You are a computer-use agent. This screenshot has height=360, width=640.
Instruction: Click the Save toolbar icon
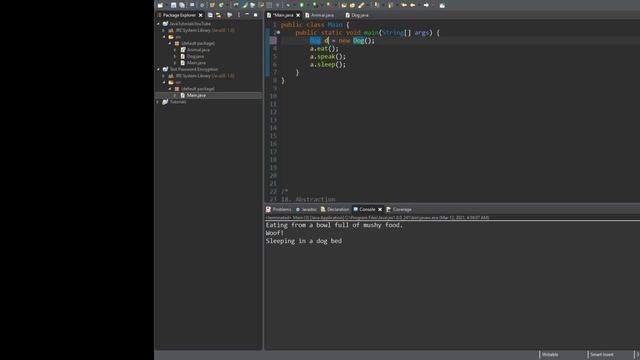click(173, 5)
